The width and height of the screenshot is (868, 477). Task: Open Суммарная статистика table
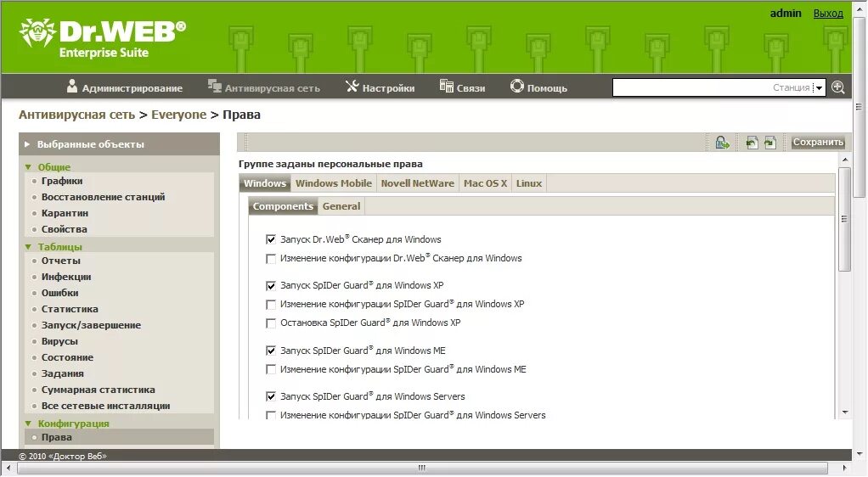pyautogui.click(x=98, y=389)
